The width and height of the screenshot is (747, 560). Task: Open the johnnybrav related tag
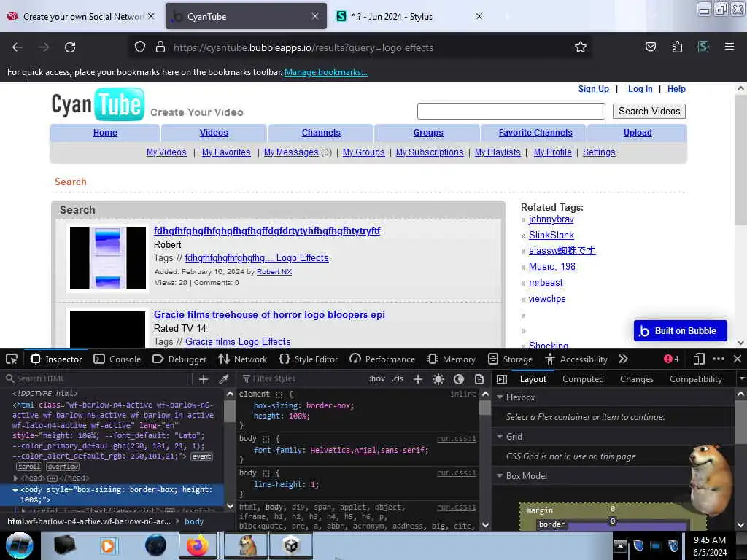pyautogui.click(x=551, y=219)
